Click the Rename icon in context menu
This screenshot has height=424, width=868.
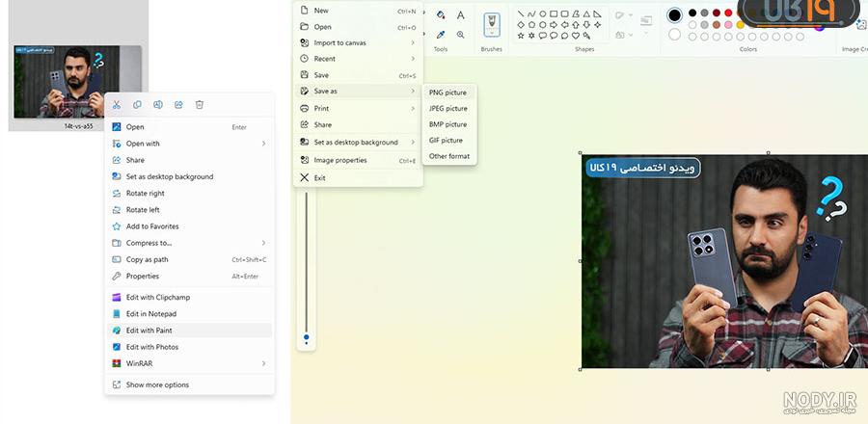pos(158,104)
